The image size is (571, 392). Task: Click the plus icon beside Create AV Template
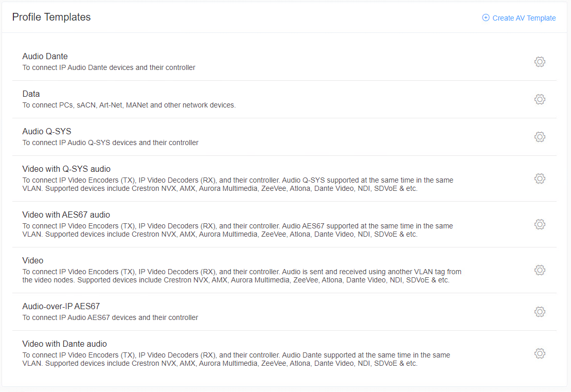486,17
